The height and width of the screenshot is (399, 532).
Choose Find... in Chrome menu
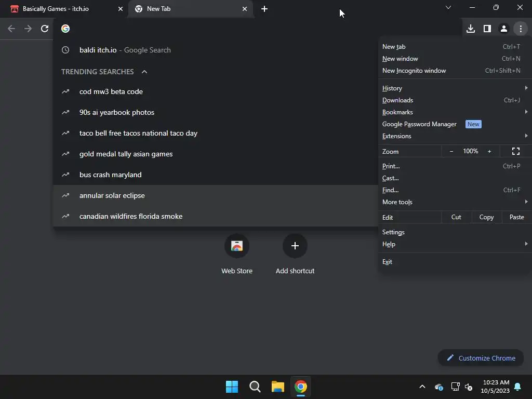click(455, 190)
